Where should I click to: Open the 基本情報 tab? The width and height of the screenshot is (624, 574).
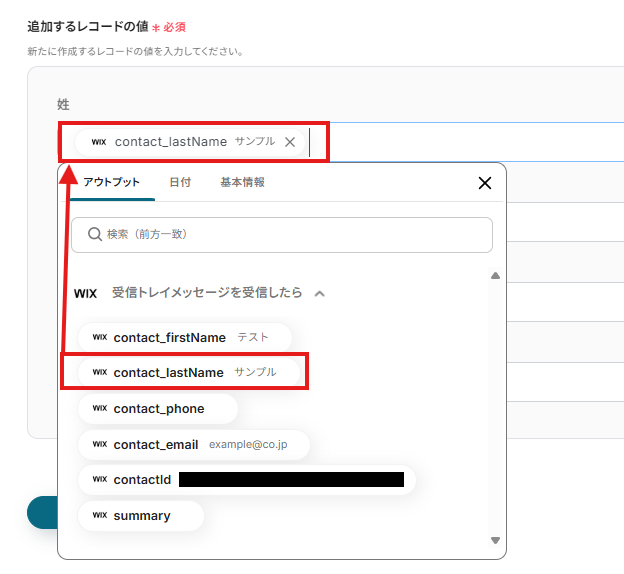point(242,182)
